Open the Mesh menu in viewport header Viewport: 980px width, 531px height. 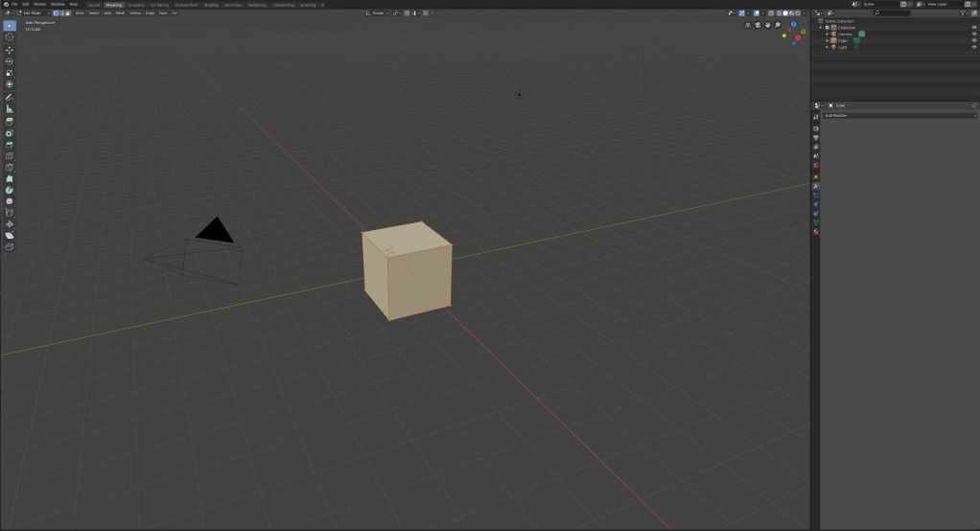[120, 13]
